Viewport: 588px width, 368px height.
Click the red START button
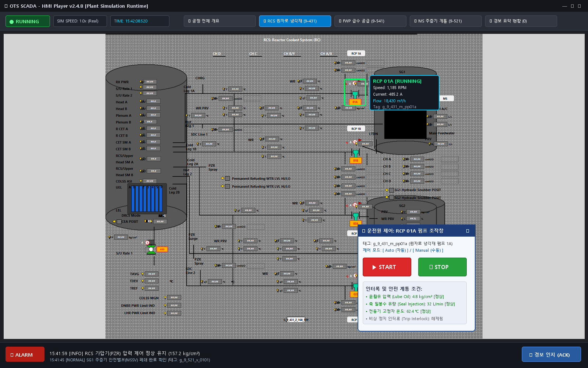tap(387, 267)
